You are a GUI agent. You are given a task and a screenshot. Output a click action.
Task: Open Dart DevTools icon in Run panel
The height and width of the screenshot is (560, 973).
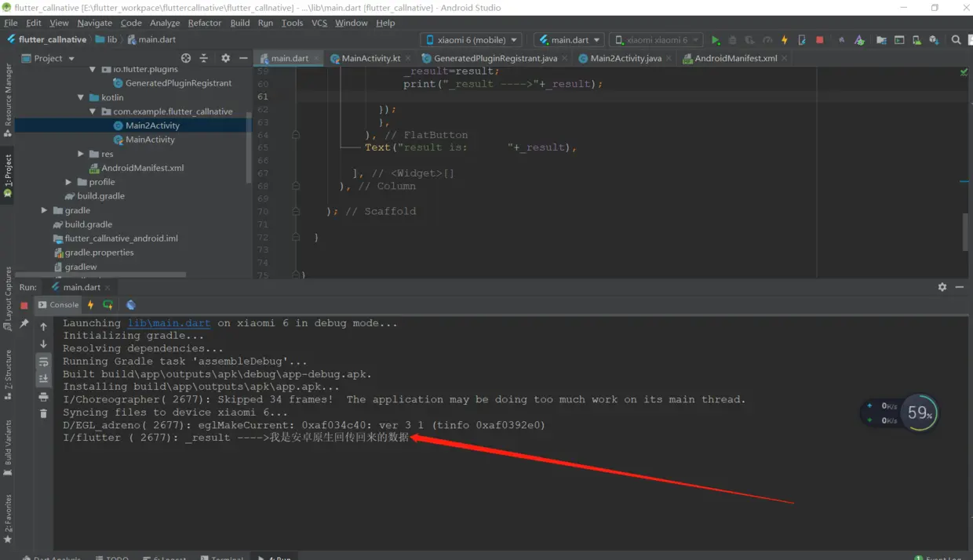tap(131, 305)
